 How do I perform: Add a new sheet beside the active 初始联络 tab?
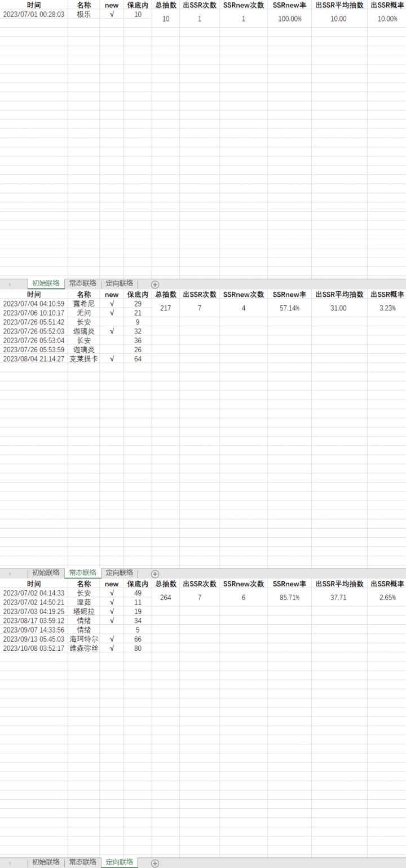pyautogui.click(x=155, y=284)
